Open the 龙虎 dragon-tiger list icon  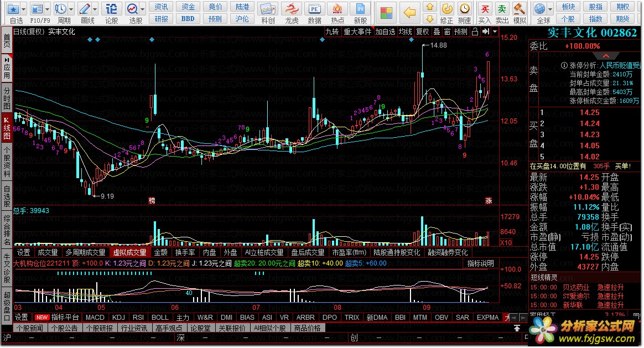click(x=292, y=9)
